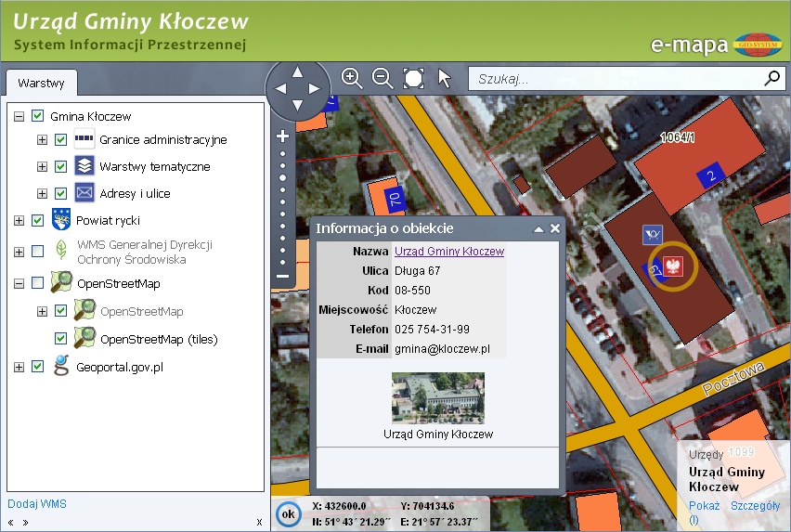791x532 pixels.
Task: Uncheck the Geoportal.gov.pl layer
Action: 37,367
